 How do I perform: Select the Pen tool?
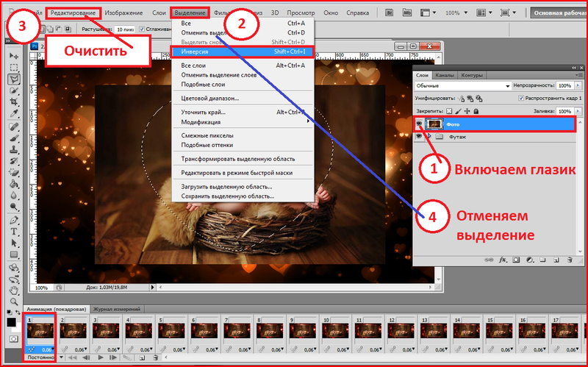pos(14,220)
